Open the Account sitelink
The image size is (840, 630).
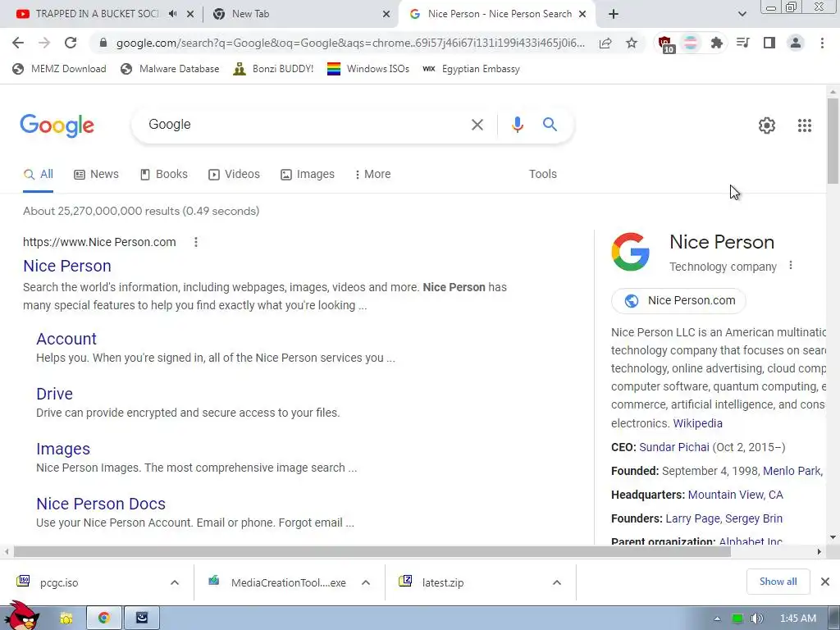click(66, 339)
